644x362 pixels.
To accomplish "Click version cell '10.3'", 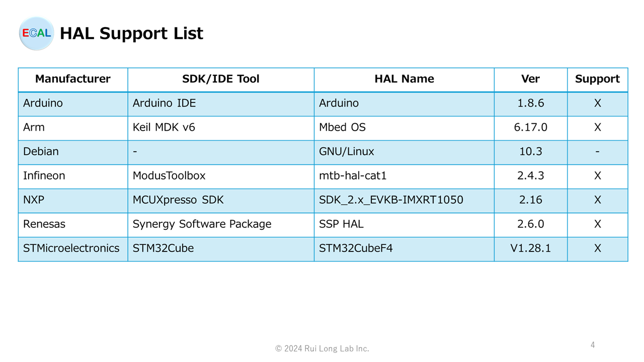I will pos(531,152).
